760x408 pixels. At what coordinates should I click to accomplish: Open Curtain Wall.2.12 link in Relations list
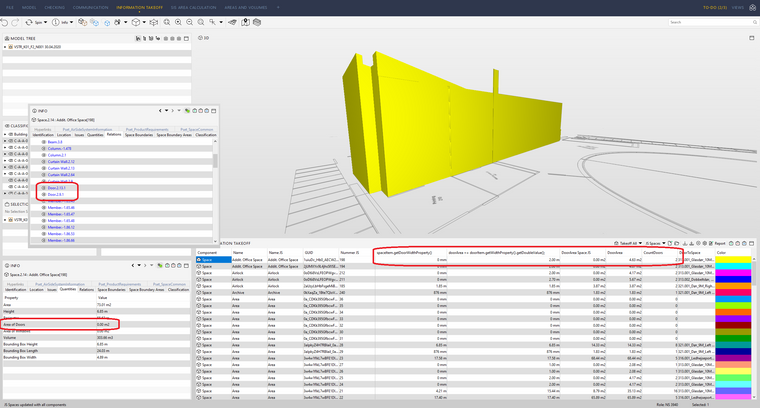click(x=61, y=162)
